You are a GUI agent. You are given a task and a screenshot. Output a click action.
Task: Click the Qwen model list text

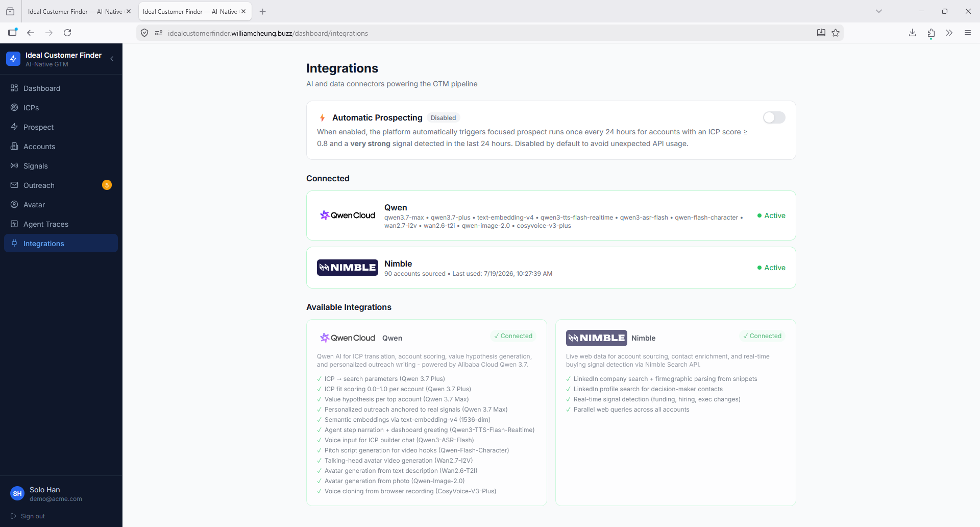point(563,222)
